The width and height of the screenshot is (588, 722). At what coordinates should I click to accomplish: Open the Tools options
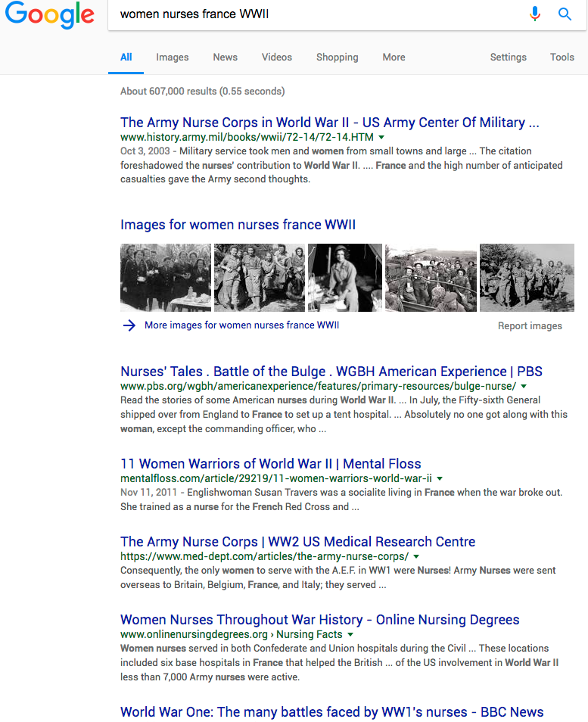[x=562, y=57]
